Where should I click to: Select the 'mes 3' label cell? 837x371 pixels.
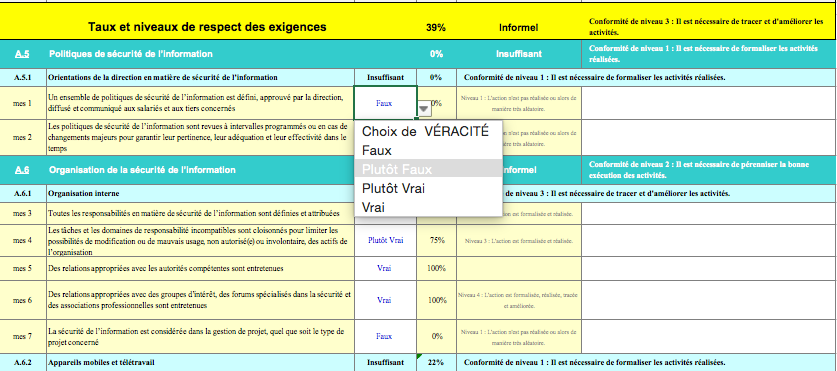pyautogui.click(x=22, y=214)
